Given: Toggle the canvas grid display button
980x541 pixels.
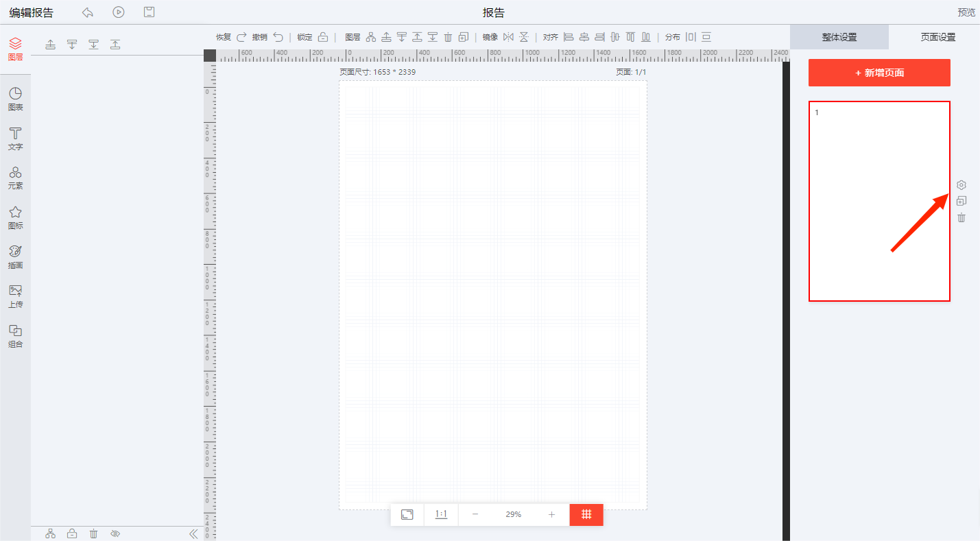Looking at the screenshot, I should pyautogui.click(x=586, y=514).
